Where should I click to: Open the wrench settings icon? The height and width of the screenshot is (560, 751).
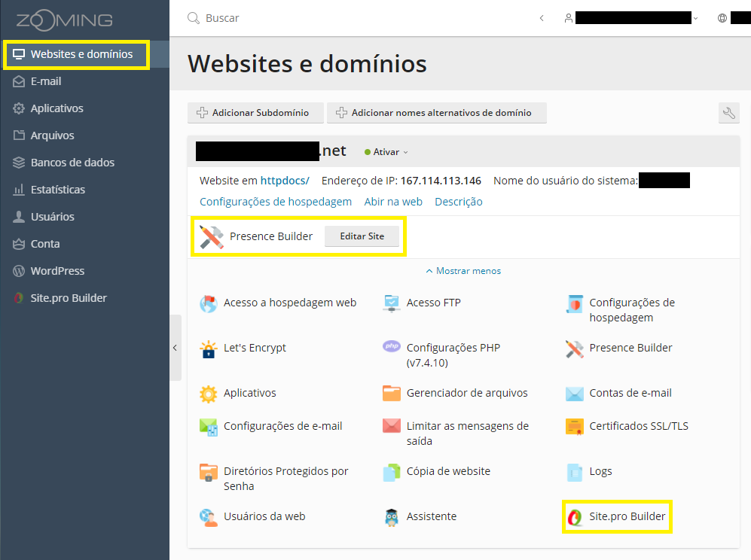(x=729, y=113)
